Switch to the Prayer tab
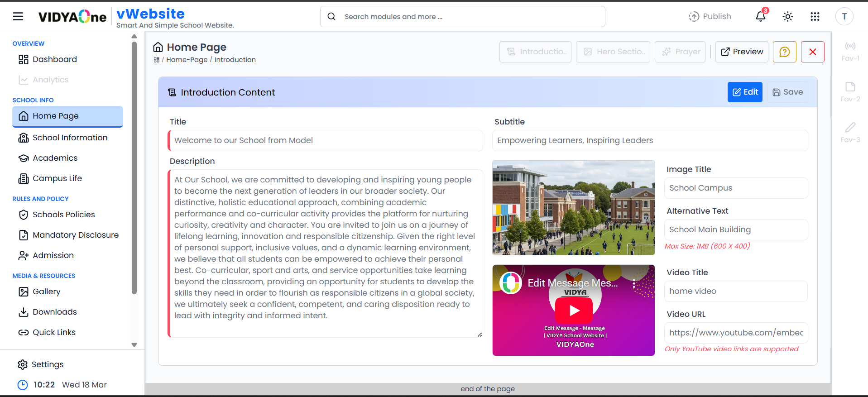Screen dimensions: 868x397 (680, 52)
